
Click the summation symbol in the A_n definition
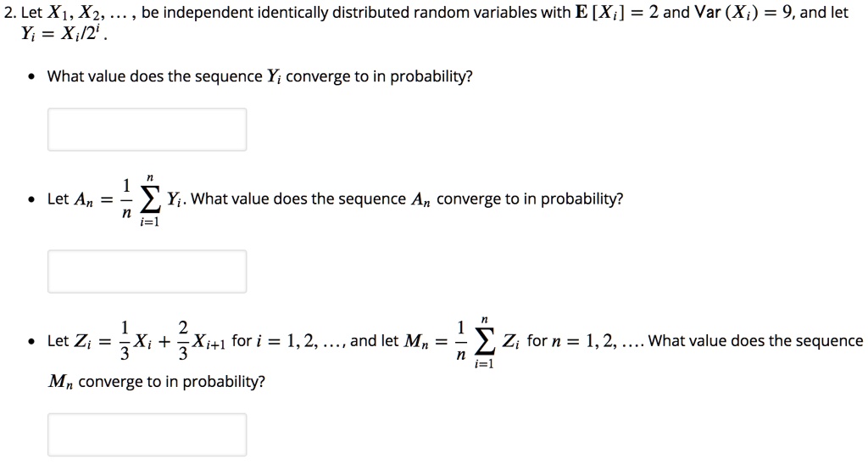[x=149, y=200]
